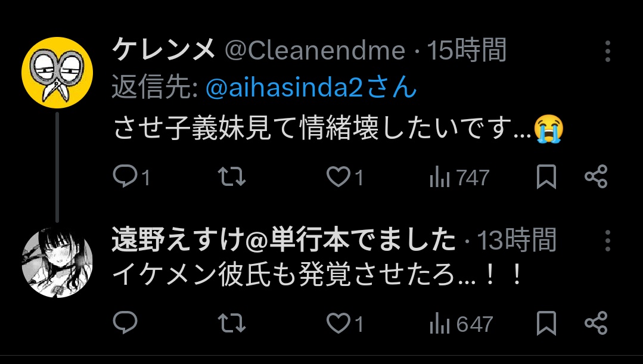
Task: Retweet ケレンメ's tweet
Action: (232, 177)
